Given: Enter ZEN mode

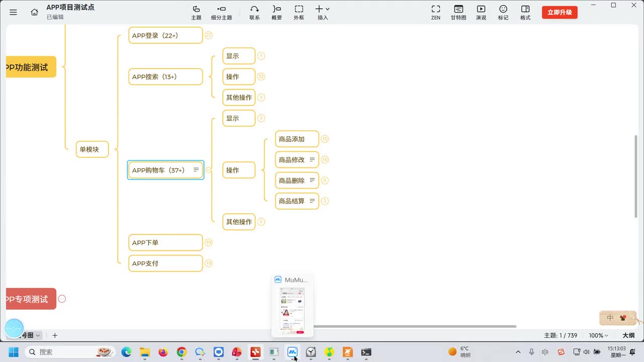Looking at the screenshot, I should (x=436, y=13).
